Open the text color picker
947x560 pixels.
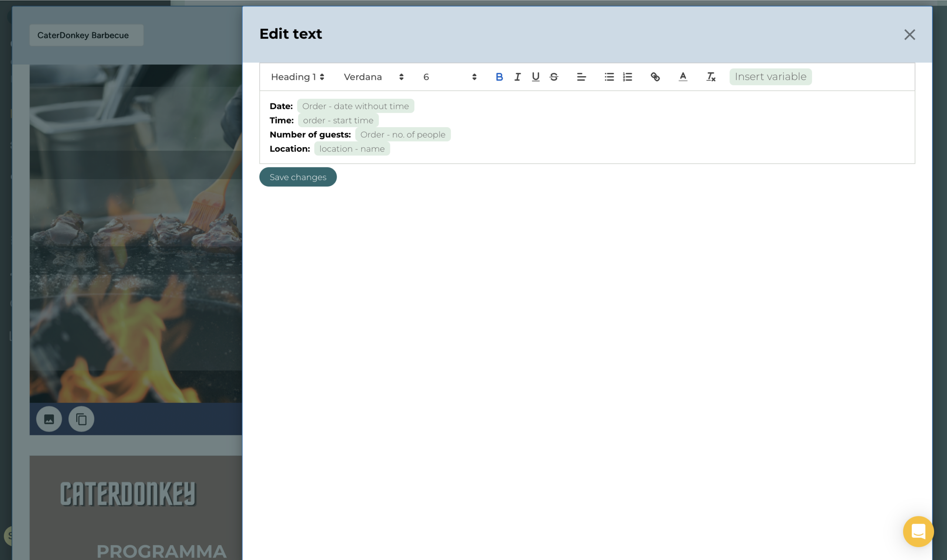click(683, 77)
